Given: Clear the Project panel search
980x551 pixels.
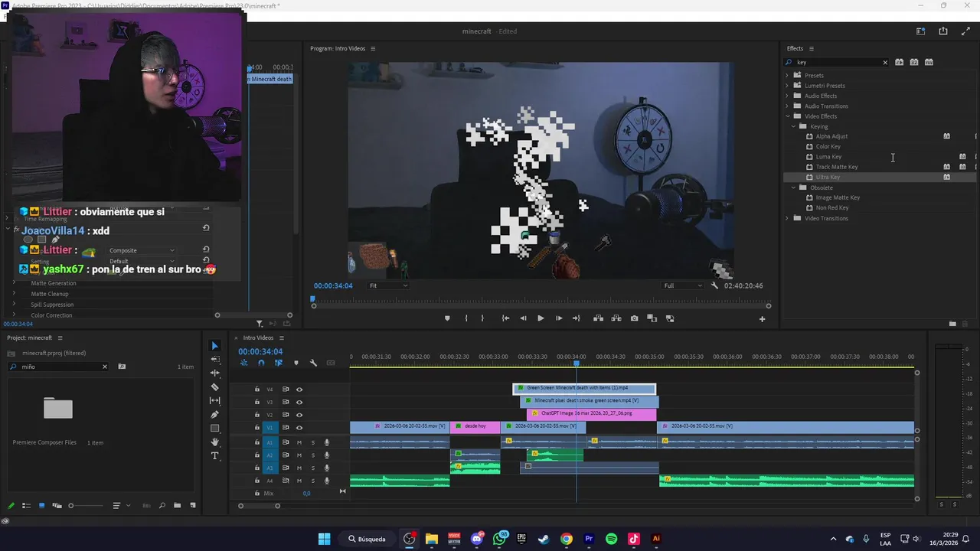Looking at the screenshot, I should click(x=105, y=367).
